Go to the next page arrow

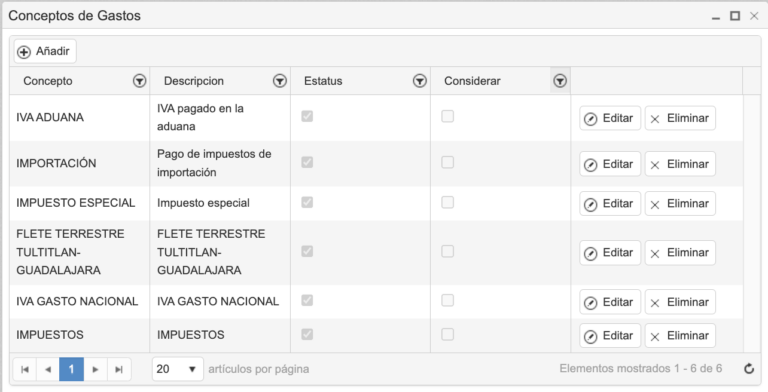[x=96, y=369]
